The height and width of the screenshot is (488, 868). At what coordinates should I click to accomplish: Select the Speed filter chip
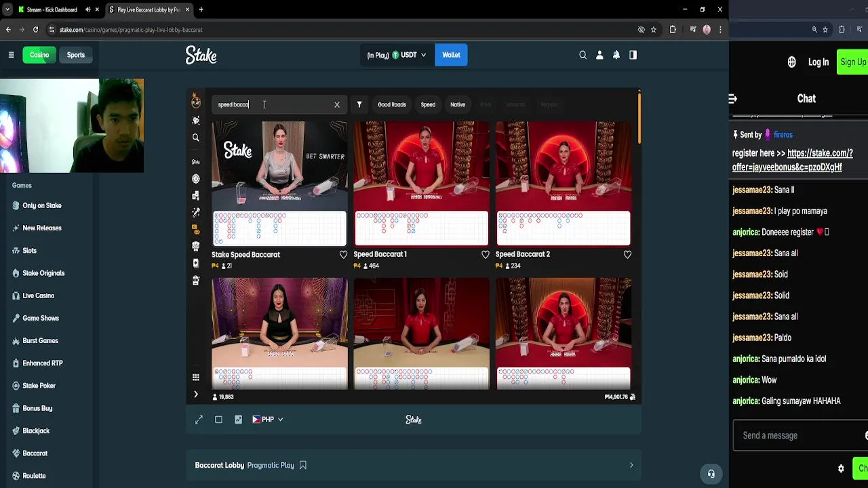tap(428, 104)
